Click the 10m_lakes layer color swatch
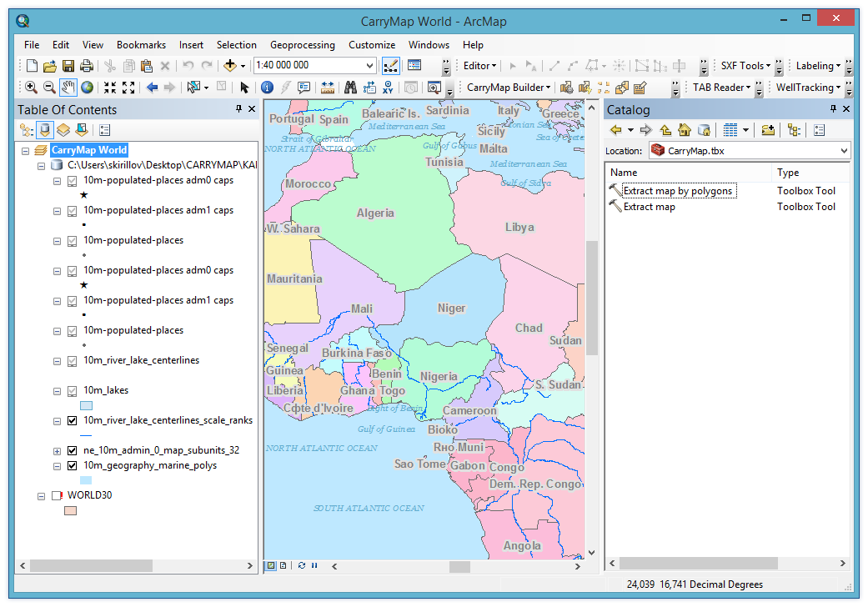 (x=87, y=405)
